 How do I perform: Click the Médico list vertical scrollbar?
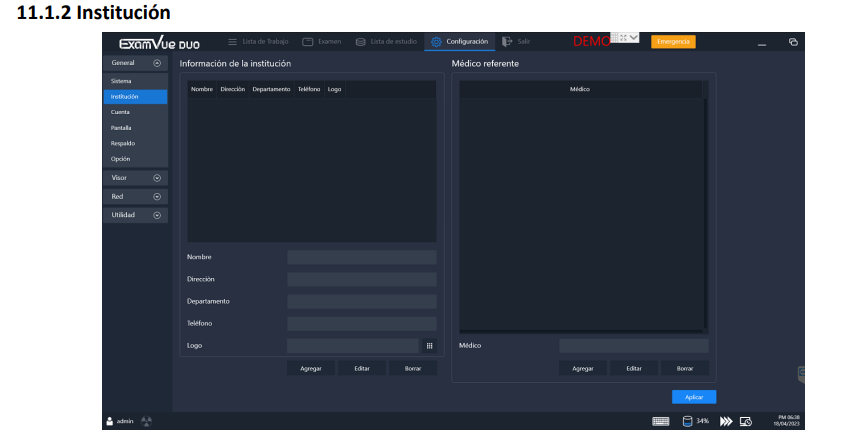(705, 213)
